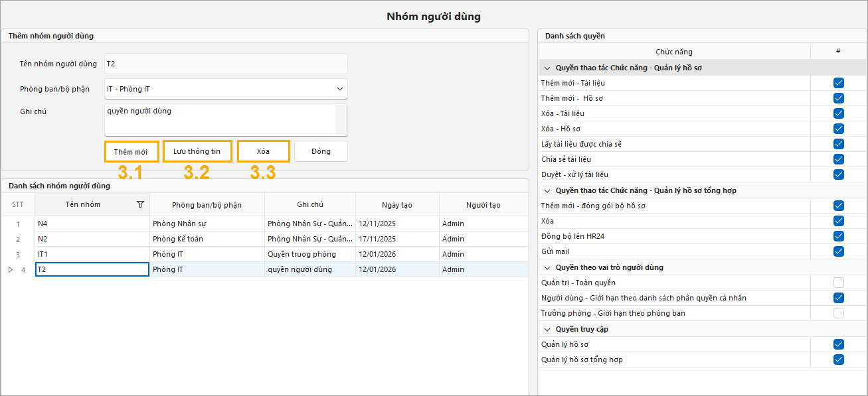Select the N4 group row
Screen dimensions: 868x396
click(265, 224)
